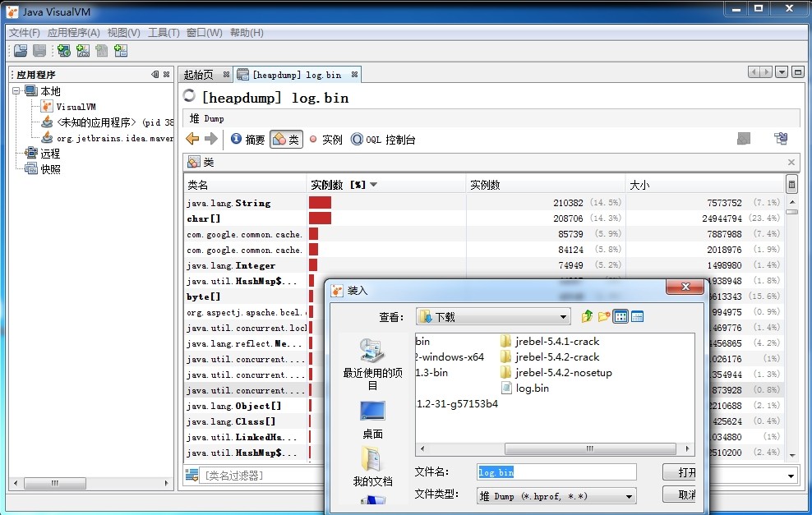The height and width of the screenshot is (515, 812).
Task: Click the blue arrow icon in heap toolbar
Action: point(781,139)
